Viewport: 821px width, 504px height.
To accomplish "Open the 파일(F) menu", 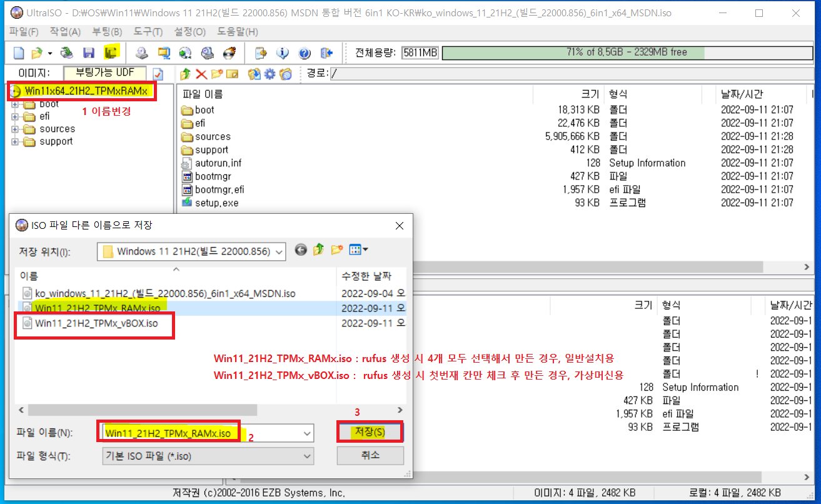I will pyautogui.click(x=24, y=32).
